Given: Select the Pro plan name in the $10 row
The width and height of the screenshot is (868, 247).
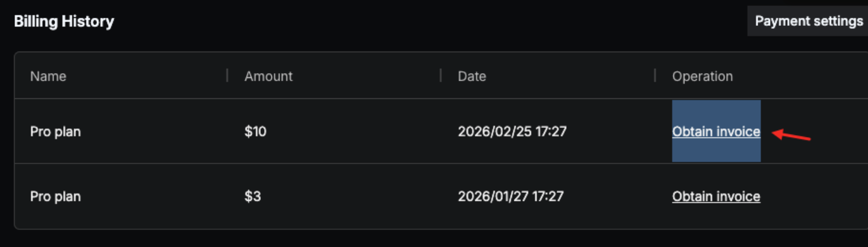Looking at the screenshot, I should 55,131.
